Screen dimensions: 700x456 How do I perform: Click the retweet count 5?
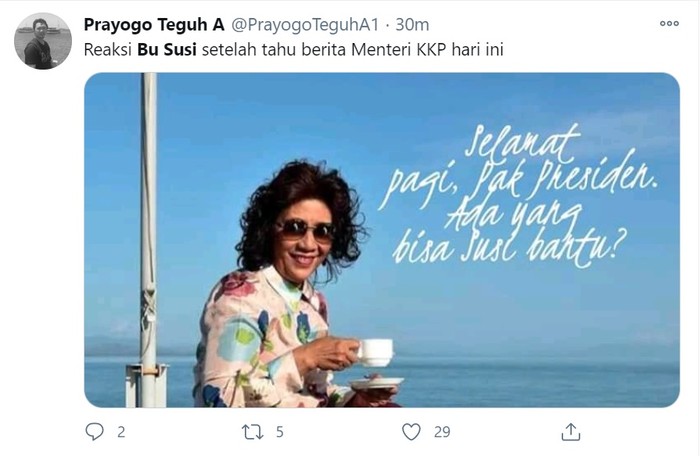(282, 432)
